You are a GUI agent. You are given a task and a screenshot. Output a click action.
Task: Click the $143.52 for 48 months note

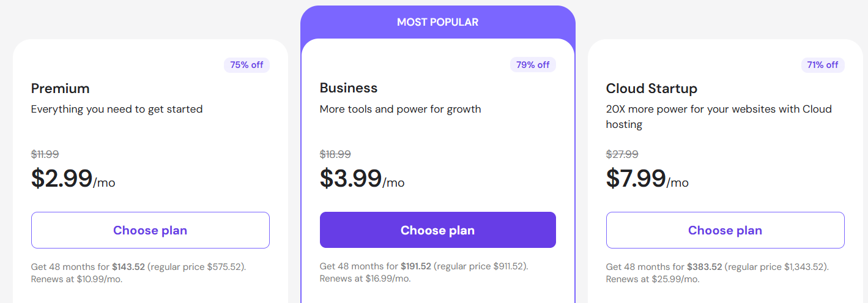coord(139,267)
